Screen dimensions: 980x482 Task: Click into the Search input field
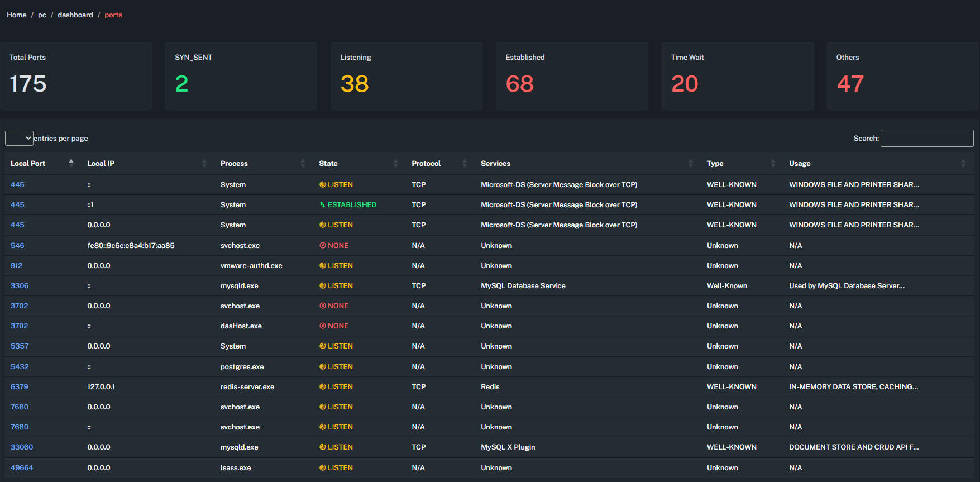click(x=926, y=138)
